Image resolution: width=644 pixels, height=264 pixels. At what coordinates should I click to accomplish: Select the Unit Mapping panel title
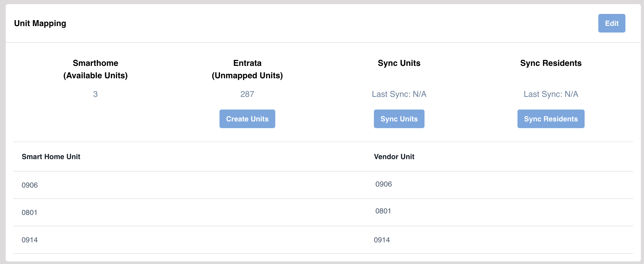[x=40, y=23]
